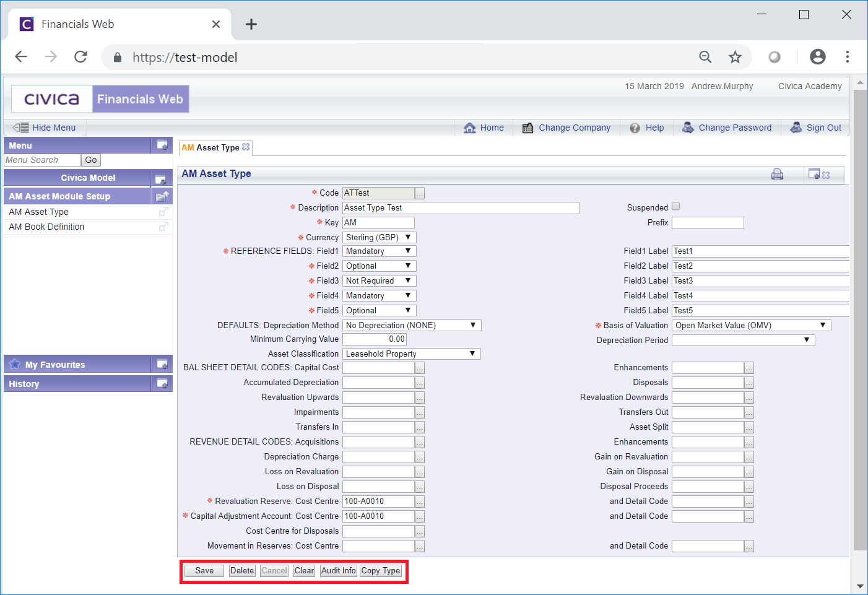868x595 pixels.
Task: Click the Sign Out icon
Action: pyautogui.click(x=796, y=128)
